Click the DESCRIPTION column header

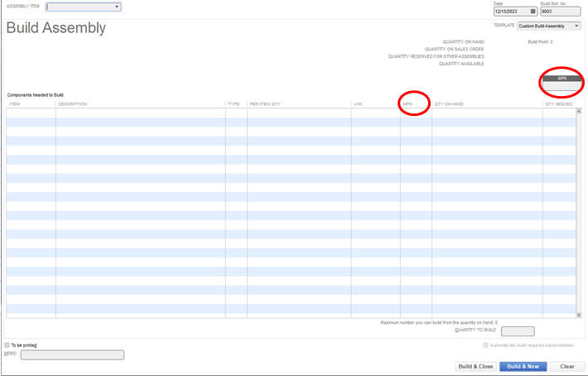coord(73,104)
